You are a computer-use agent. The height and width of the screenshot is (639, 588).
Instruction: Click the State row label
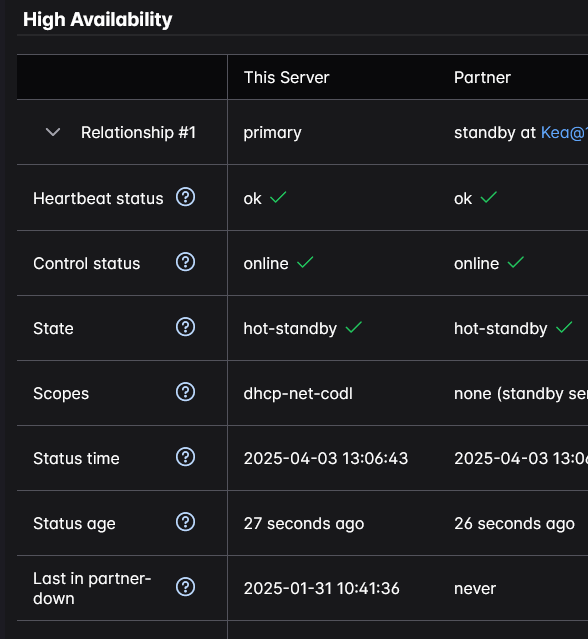click(x=53, y=328)
